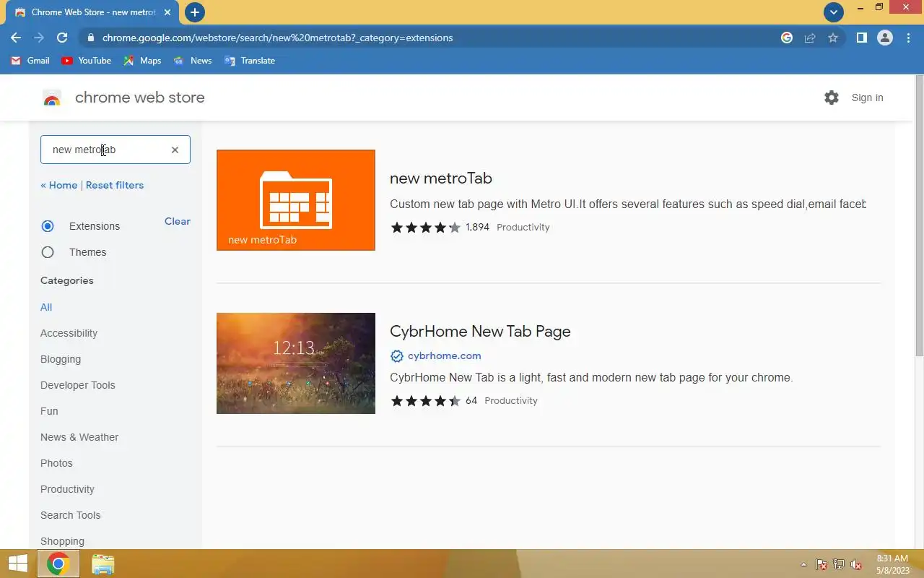Open the Chrome profile avatar
This screenshot has height=578, width=924.
coord(885,38)
